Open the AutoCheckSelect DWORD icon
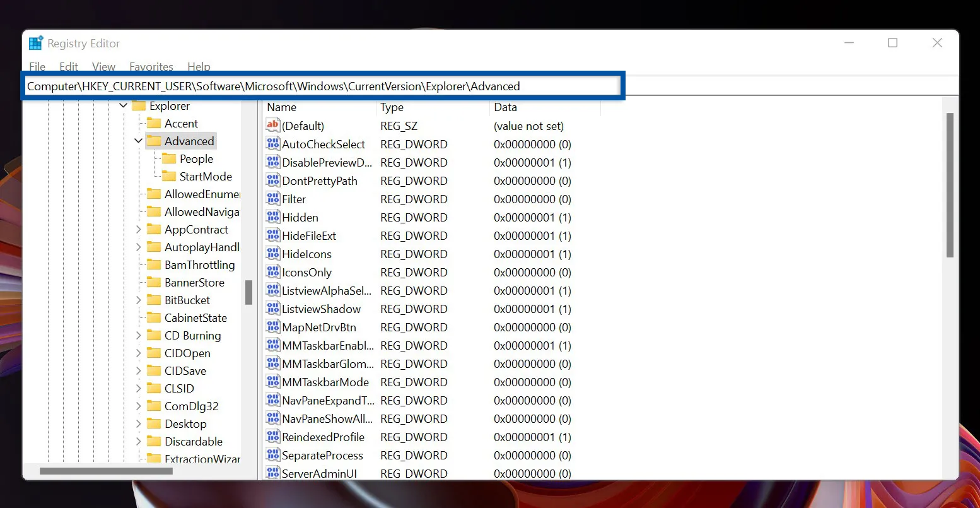Image resolution: width=980 pixels, height=508 pixels. click(x=272, y=144)
